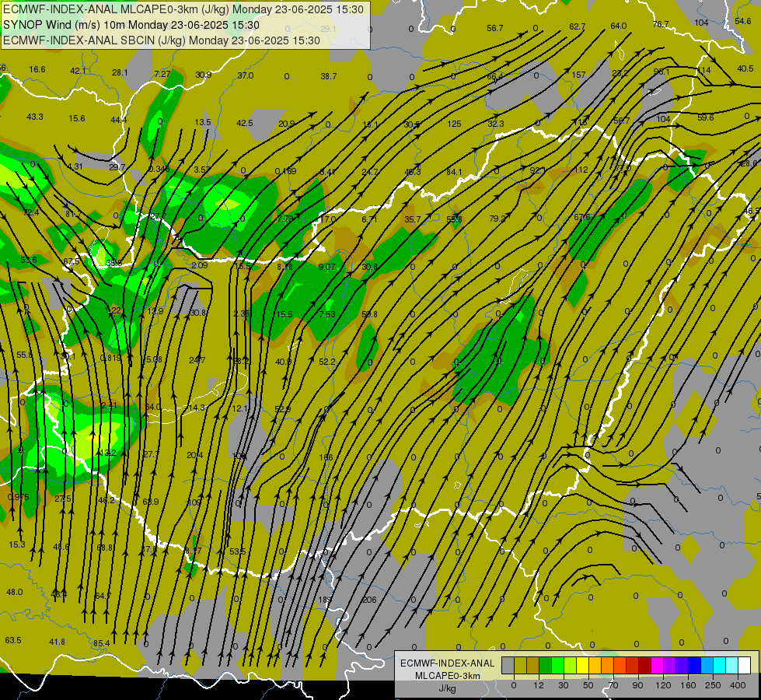
Task: Click the map value 42.5
Action: coord(245,123)
